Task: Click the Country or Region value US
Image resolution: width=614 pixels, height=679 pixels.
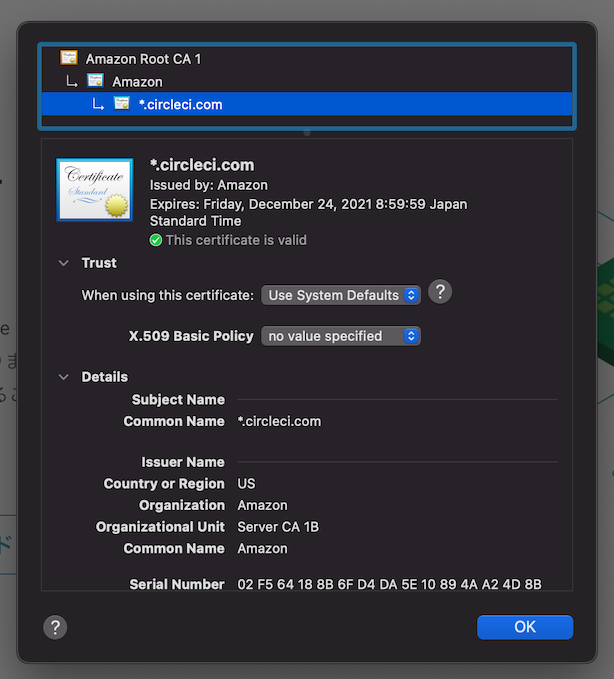Action: coord(246,484)
